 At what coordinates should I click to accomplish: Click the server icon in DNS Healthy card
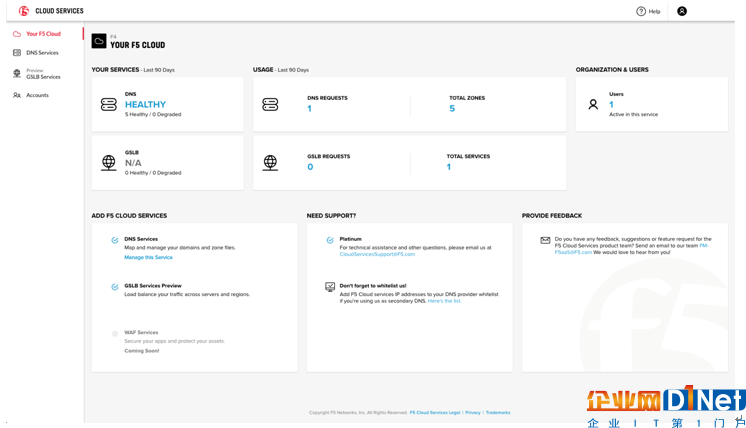click(108, 104)
